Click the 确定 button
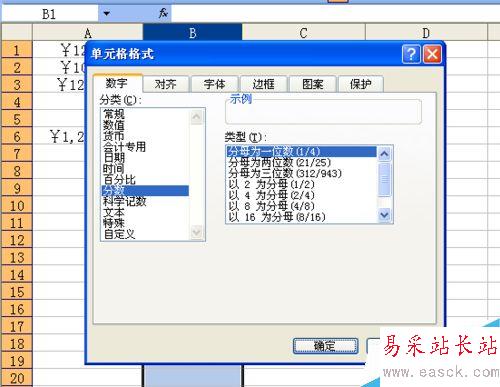Image resolution: width=500 pixels, height=387 pixels. coord(325,346)
